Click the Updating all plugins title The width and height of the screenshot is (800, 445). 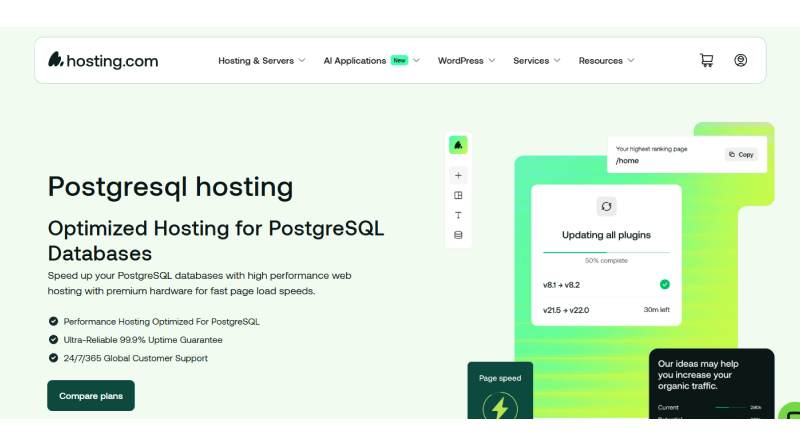[x=606, y=235]
